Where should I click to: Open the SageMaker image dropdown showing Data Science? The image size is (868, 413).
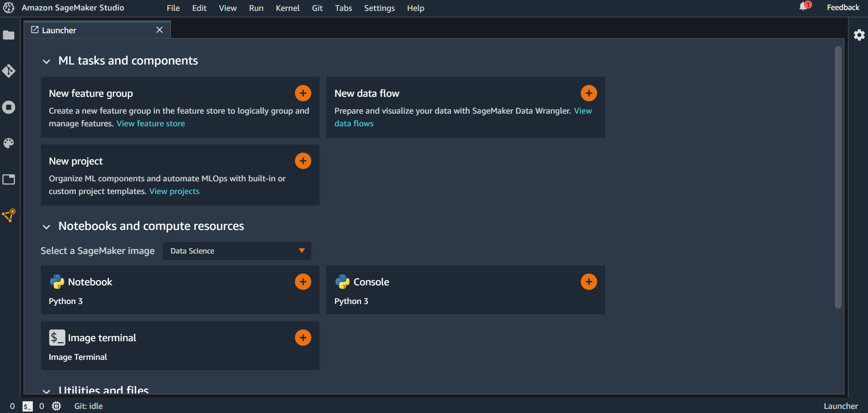click(237, 251)
